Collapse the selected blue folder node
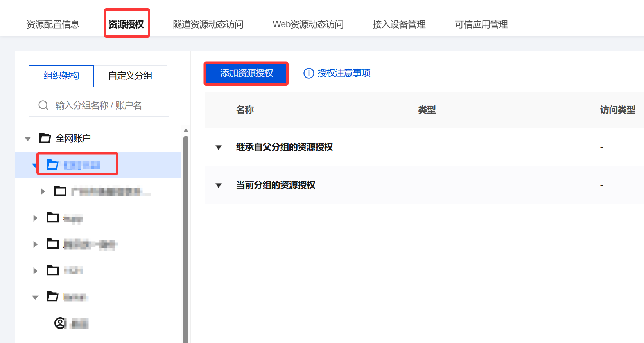This screenshot has height=343, width=644. click(34, 165)
